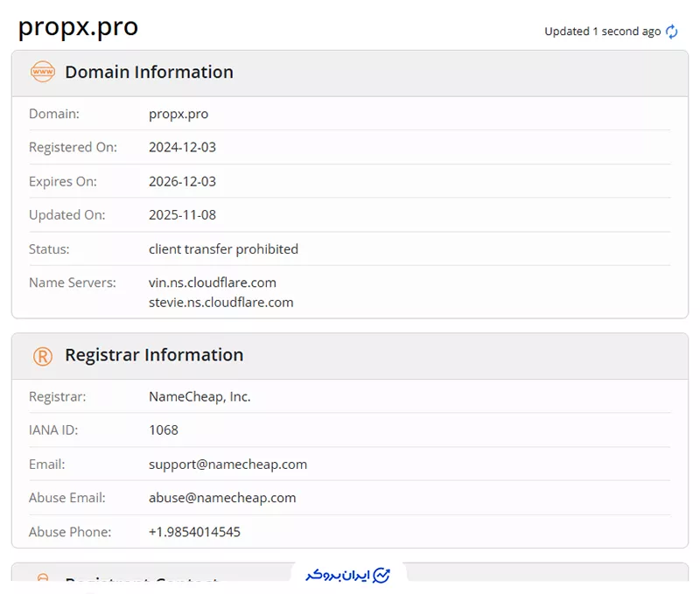The width and height of the screenshot is (700, 594).
Task: Click the Registrar Information heading
Action: tap(154, 355)
